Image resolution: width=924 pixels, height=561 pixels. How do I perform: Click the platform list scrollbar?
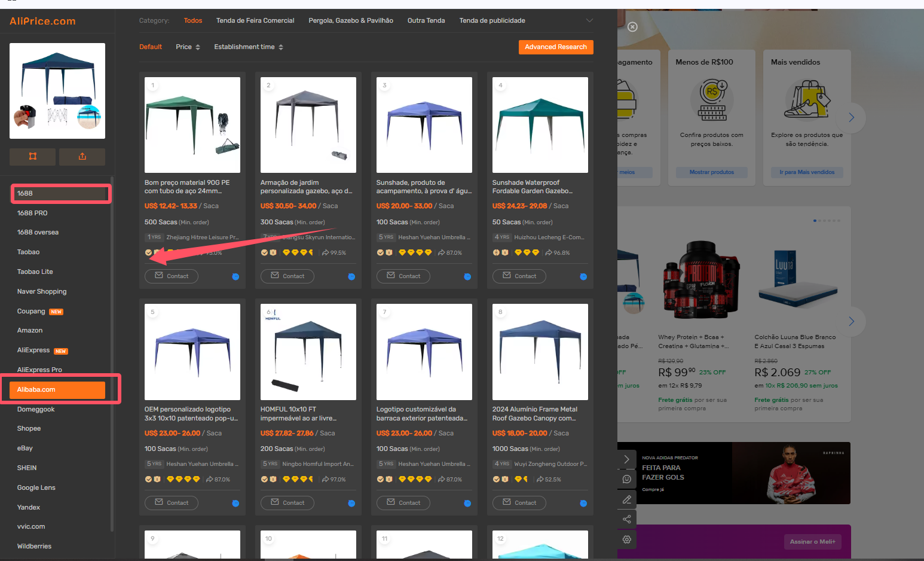(x=112, y=353)
